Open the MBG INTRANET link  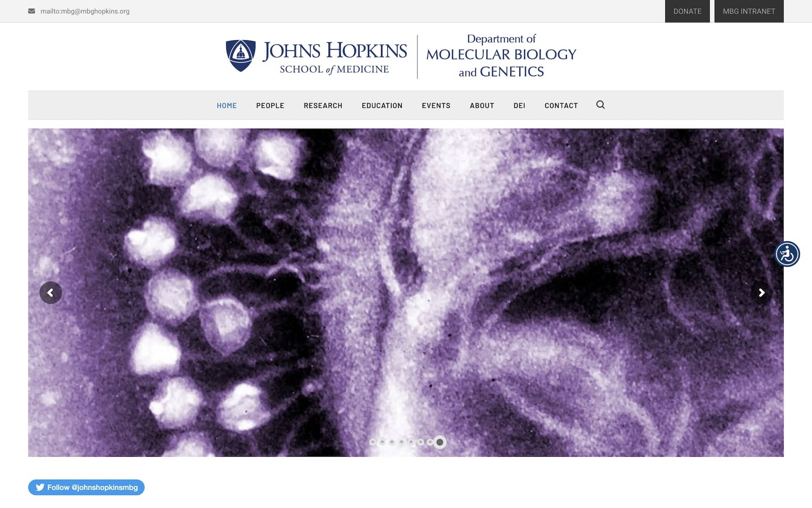(x=749, y=11)
